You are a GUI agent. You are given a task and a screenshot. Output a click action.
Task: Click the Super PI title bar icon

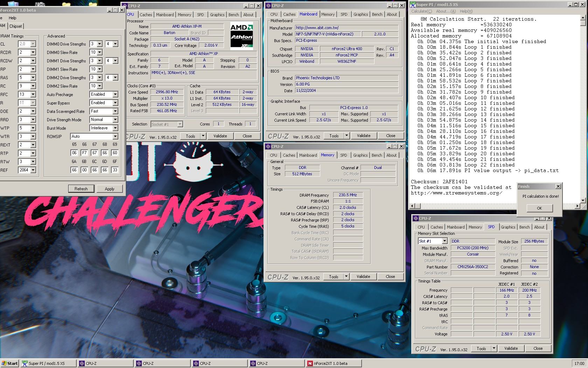tap(413, 5)
